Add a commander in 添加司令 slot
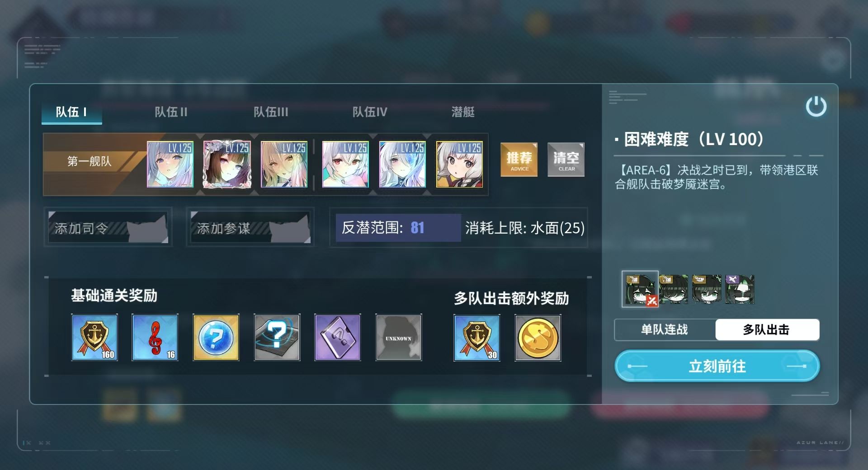The height and width of the screenshot is (470, 868). (108, 227)
